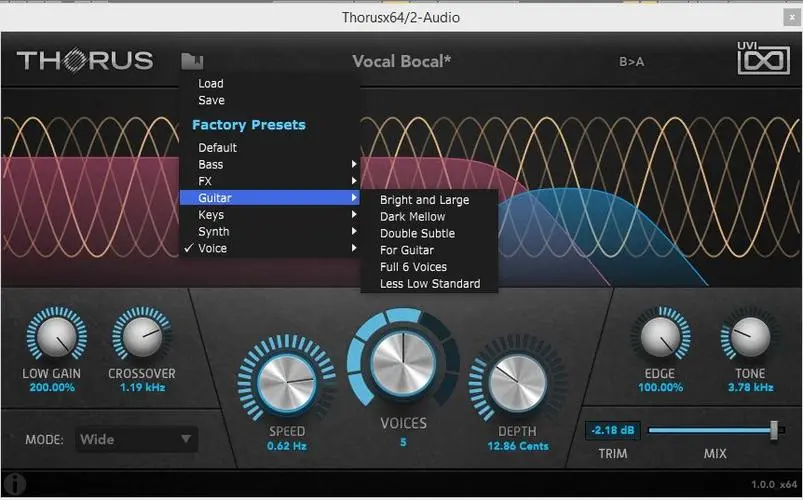Image resolution: width=803 pixels, height=500 pixels.
Task: Click the Depth knob
Action: click(517, 383)
